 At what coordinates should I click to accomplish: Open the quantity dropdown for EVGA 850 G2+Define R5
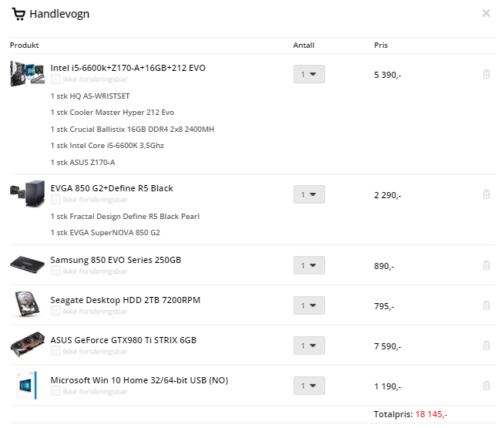coord(309,194)
